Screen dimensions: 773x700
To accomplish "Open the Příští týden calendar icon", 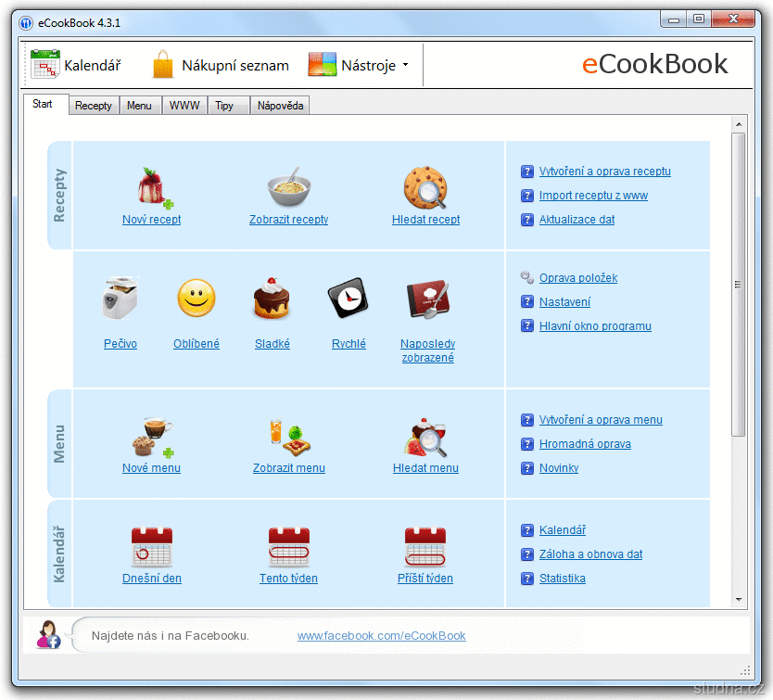I will (425, 547).
